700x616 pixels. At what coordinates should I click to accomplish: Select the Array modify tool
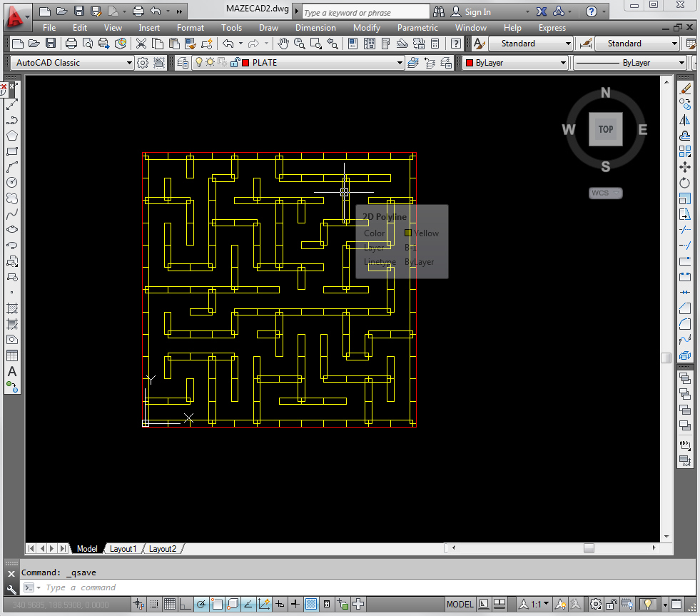[x=685, y=151]
